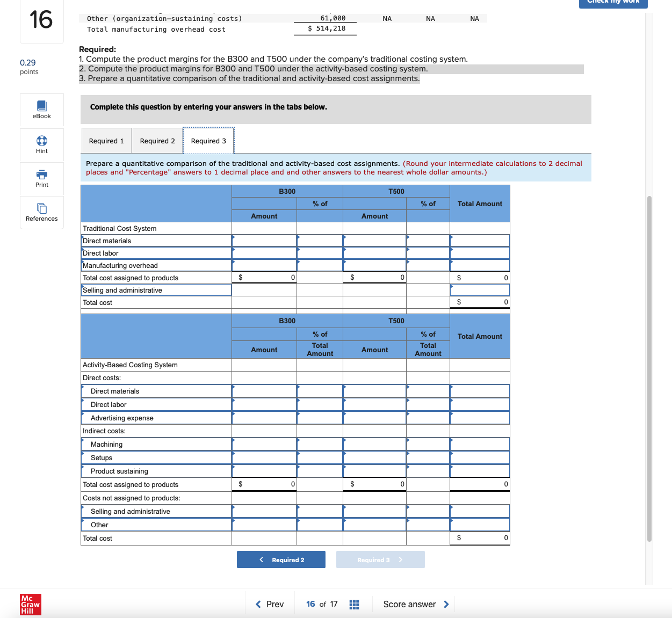
Task: Open dropdown marker on T500 Manufacturing overhead cell
Action: click(343, 262)
